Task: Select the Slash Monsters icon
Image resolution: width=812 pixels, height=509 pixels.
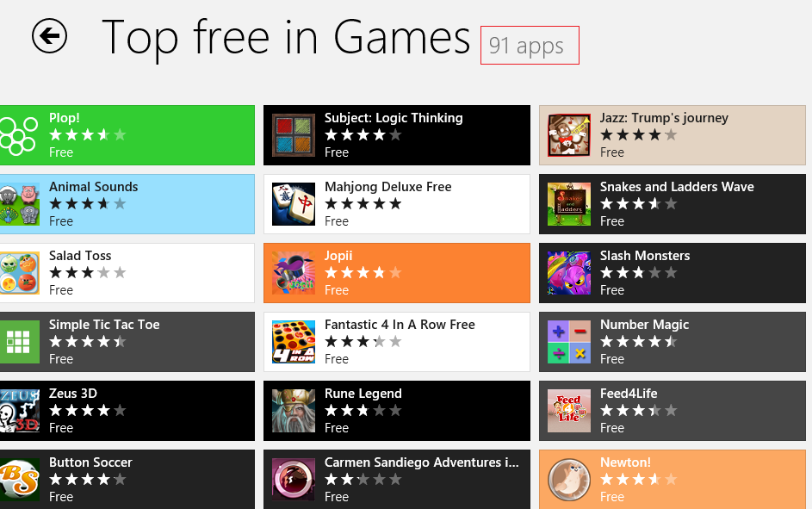Action: pos(569,273)
